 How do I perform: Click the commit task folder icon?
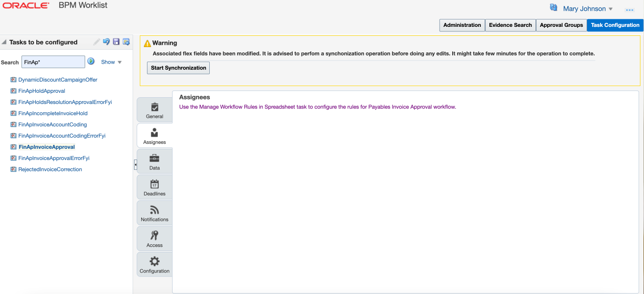coord(126,42)
